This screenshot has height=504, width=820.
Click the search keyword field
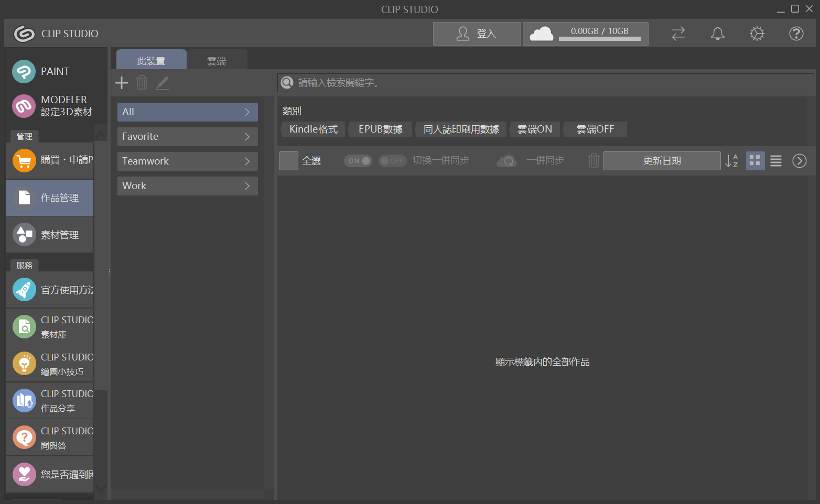[x=546, y=83]
